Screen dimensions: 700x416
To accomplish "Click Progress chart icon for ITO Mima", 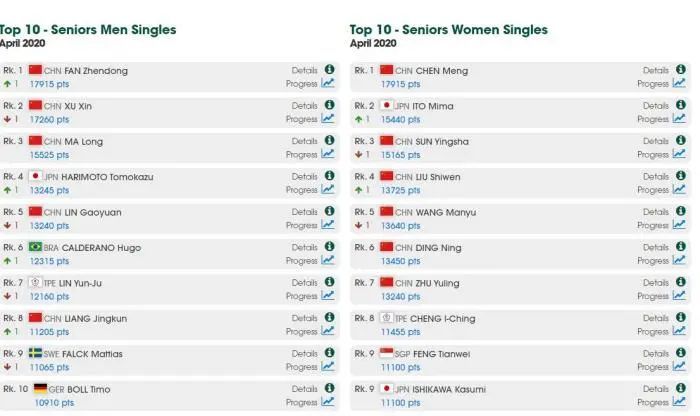I will coord(679,118).
